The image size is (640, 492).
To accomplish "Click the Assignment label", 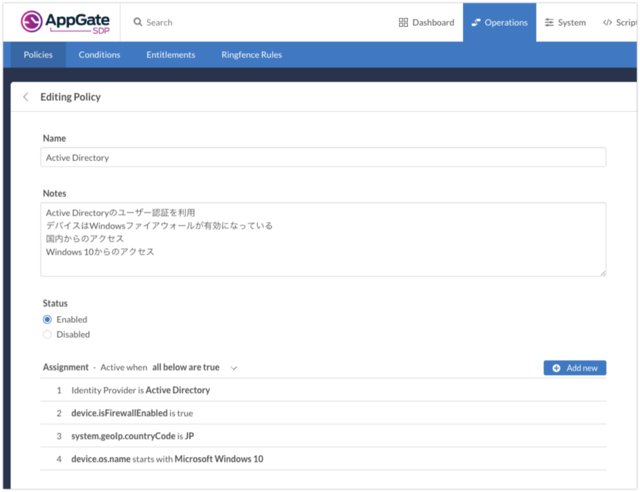I will point(66,367).
